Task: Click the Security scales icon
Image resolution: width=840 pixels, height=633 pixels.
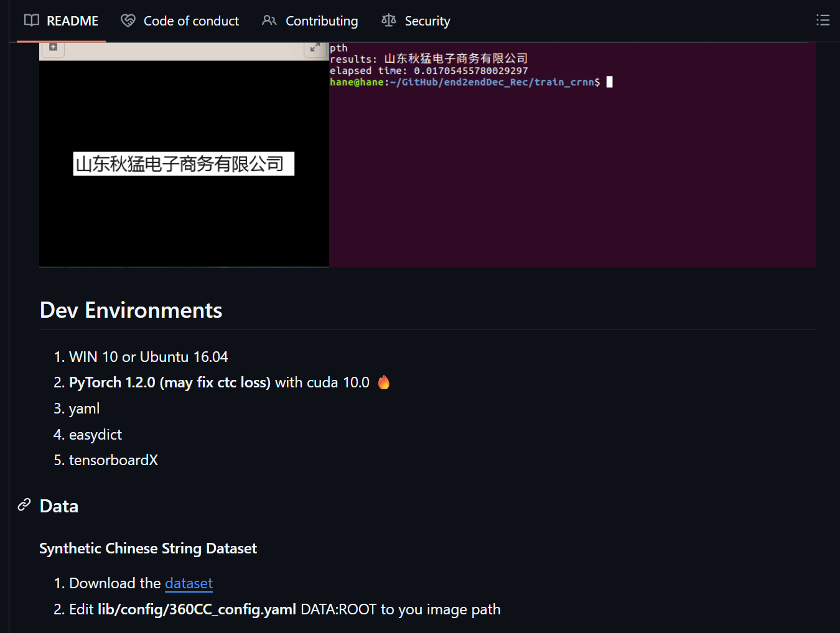Action: pyautogui.click(x=389, y=21)
